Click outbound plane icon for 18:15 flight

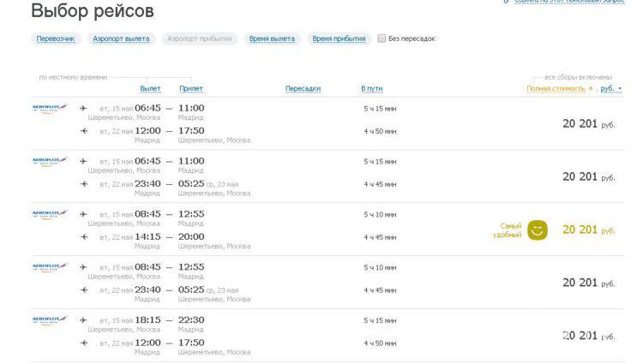[83, 320]
